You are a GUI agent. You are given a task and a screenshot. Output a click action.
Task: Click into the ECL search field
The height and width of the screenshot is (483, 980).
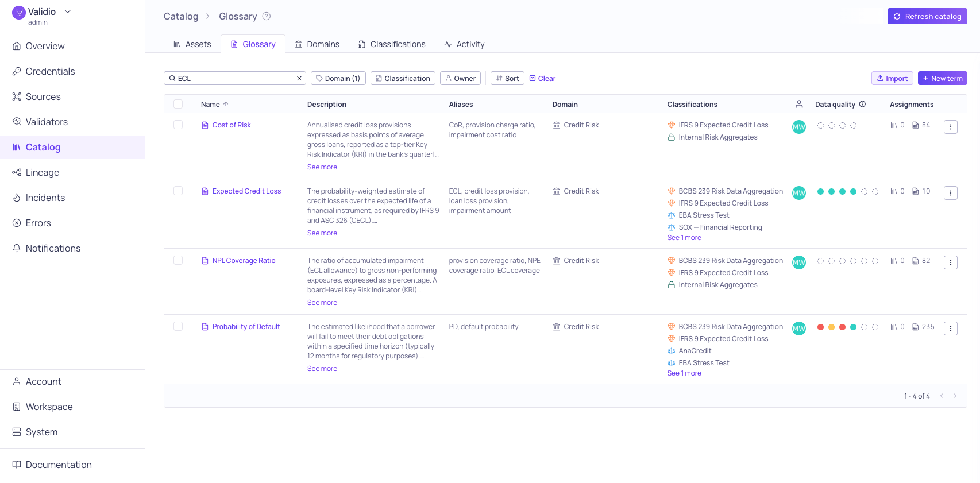coord(234,78)
